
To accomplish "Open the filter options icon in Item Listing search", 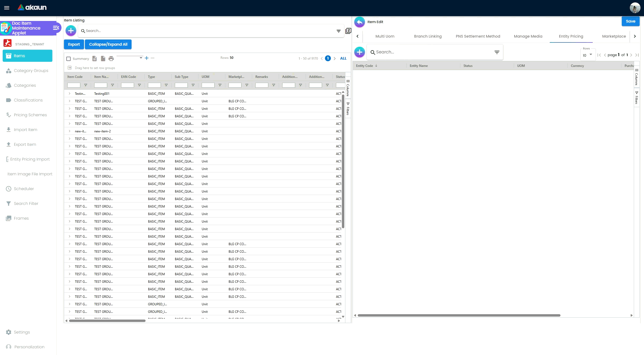I will click(x=339, y=31).
